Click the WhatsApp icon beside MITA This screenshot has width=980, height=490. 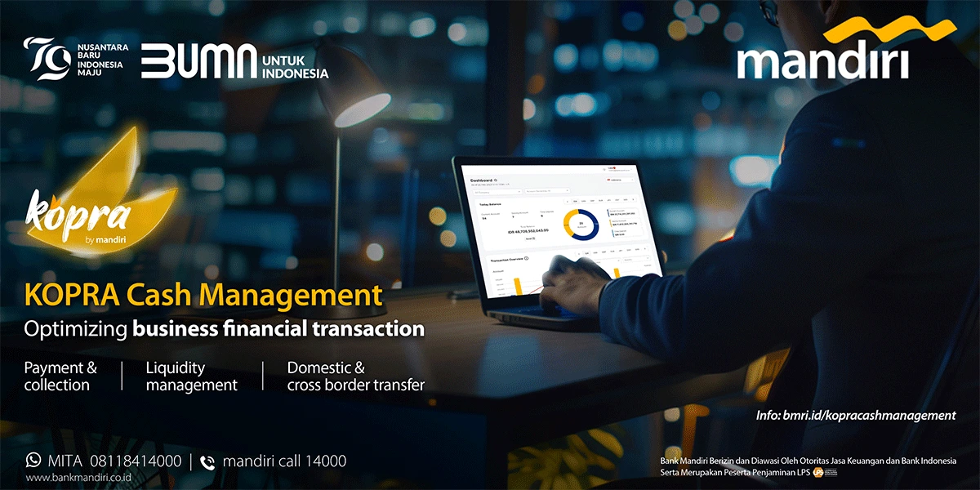point(33,461)
